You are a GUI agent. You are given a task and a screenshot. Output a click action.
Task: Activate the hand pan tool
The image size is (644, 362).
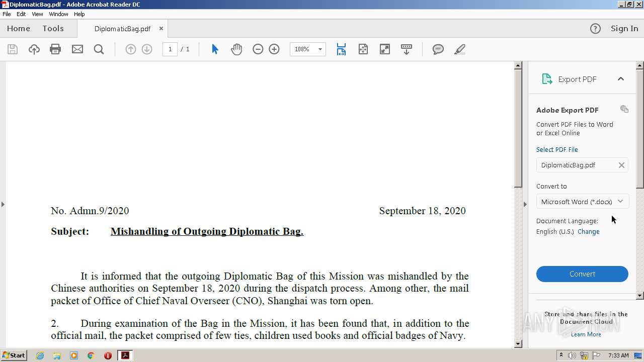point(236,49)
